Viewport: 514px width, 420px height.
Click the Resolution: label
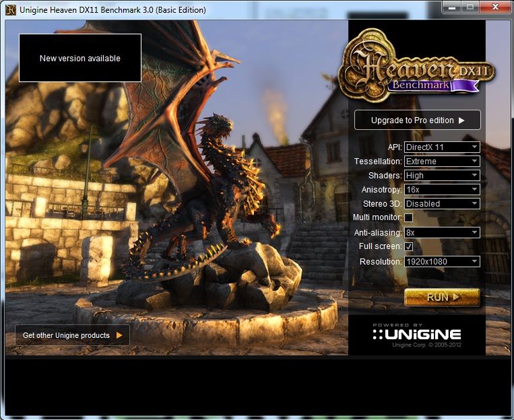coord(381,261)
